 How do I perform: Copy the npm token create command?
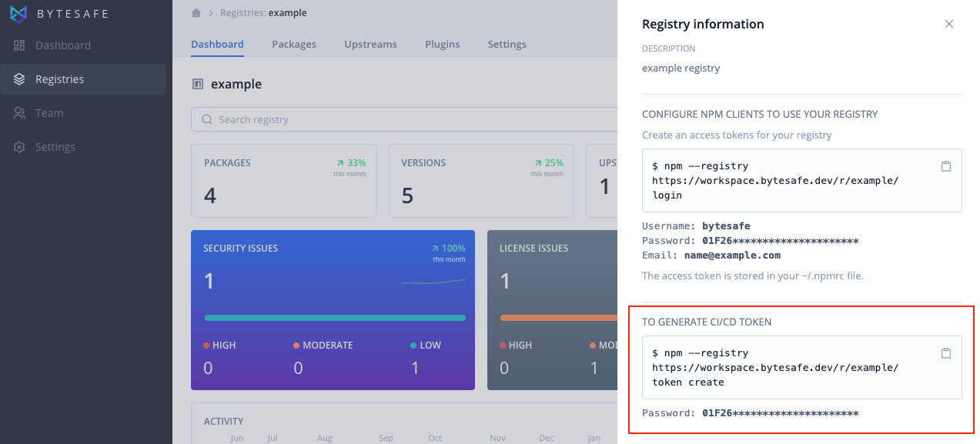click(946, 353)
